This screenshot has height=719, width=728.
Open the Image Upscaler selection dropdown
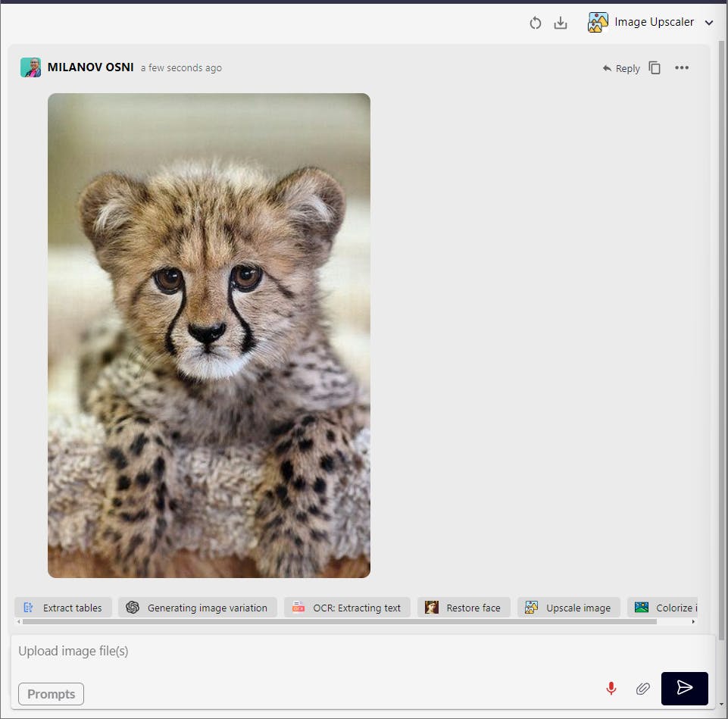(x=709, y=22)
